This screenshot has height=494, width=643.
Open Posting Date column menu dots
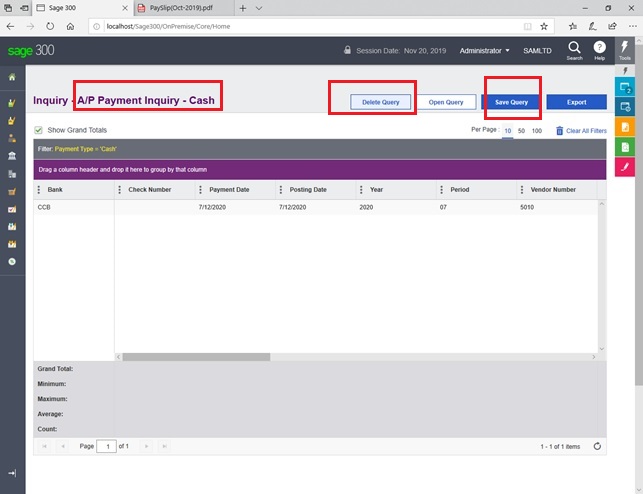pos(280,189)
